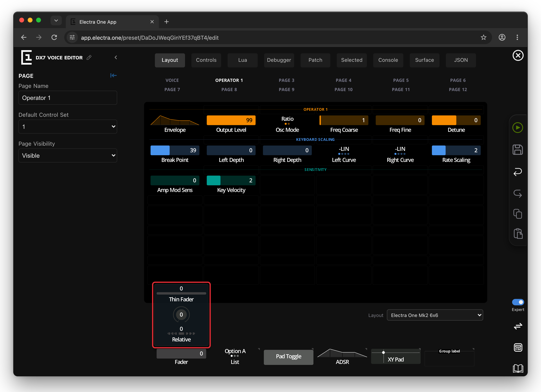The image size is (541, 392).
Task: Open documentation with the book icon
Action: click(x=518, y=368)
